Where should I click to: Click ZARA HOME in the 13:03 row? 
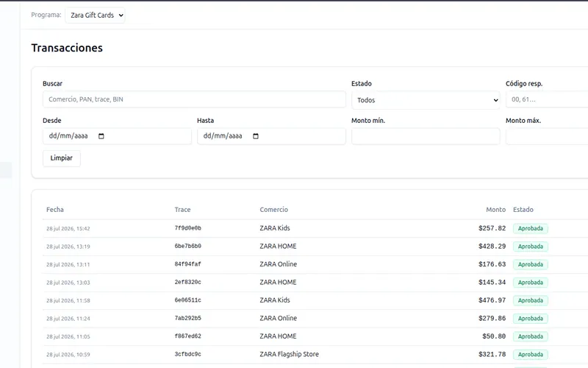pos(278,282)
